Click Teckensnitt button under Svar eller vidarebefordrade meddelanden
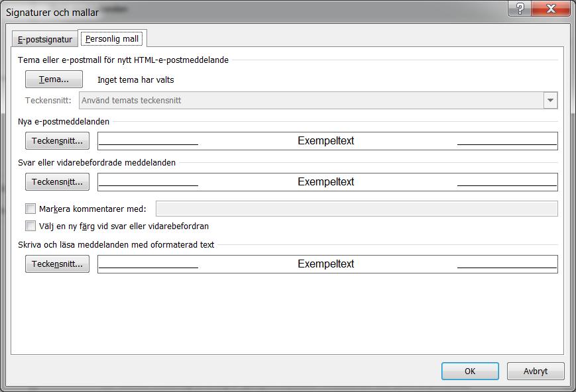Screen dimensions: 576x392 click(x=57, y=182)
